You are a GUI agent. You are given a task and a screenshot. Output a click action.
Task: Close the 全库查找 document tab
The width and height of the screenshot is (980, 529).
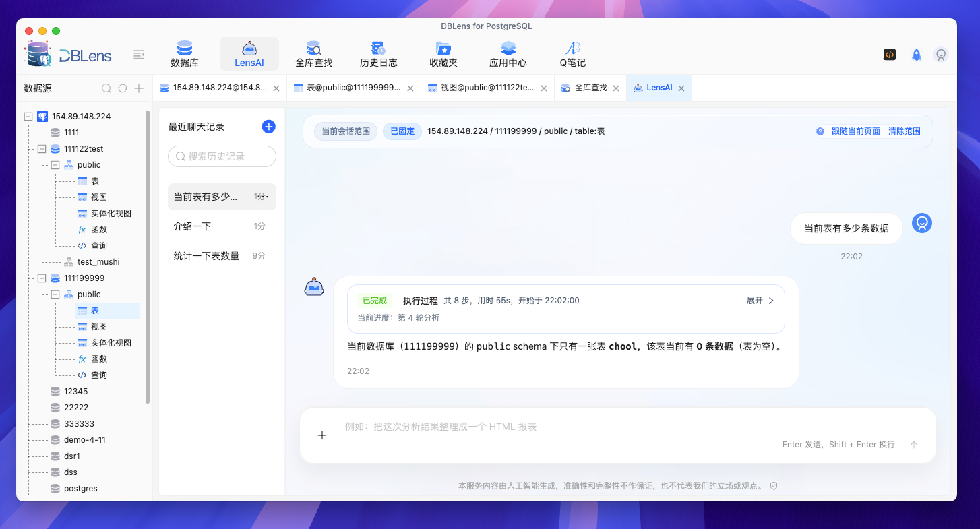click(x=617, y=88)
